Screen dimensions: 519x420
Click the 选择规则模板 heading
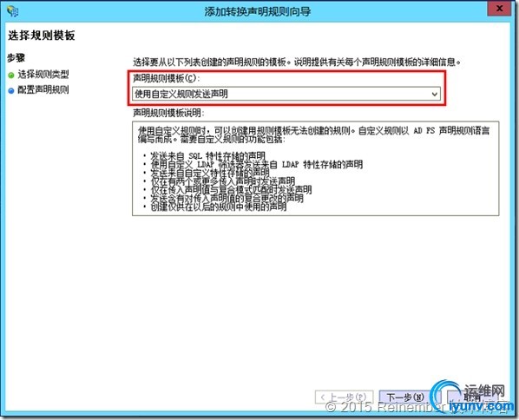42,36
